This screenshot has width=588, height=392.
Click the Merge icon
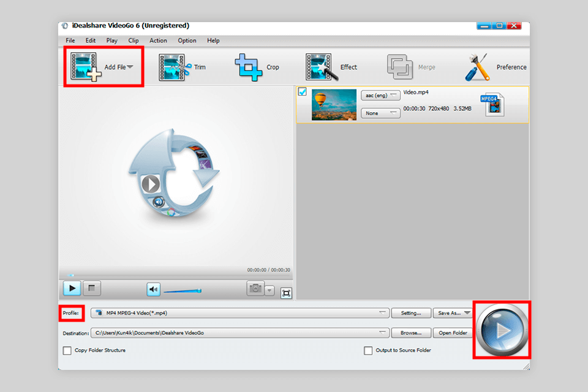click(400, 67)
